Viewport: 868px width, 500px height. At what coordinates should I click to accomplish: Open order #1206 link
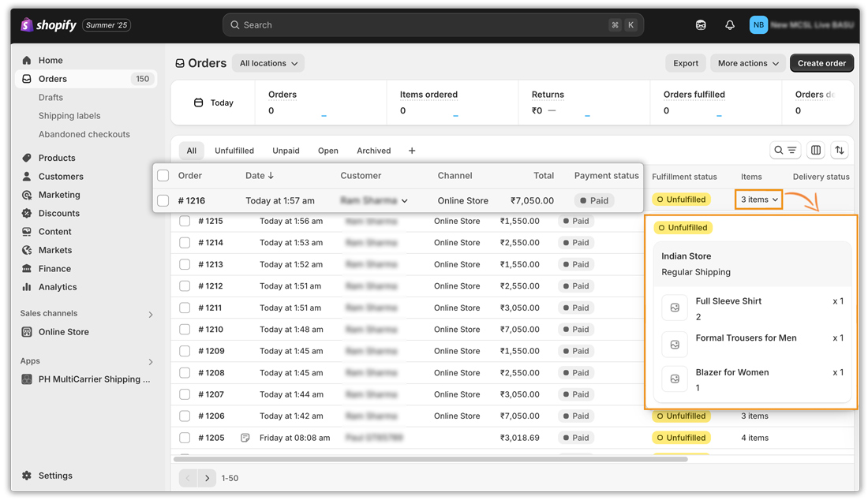click(x=211, y=416)
